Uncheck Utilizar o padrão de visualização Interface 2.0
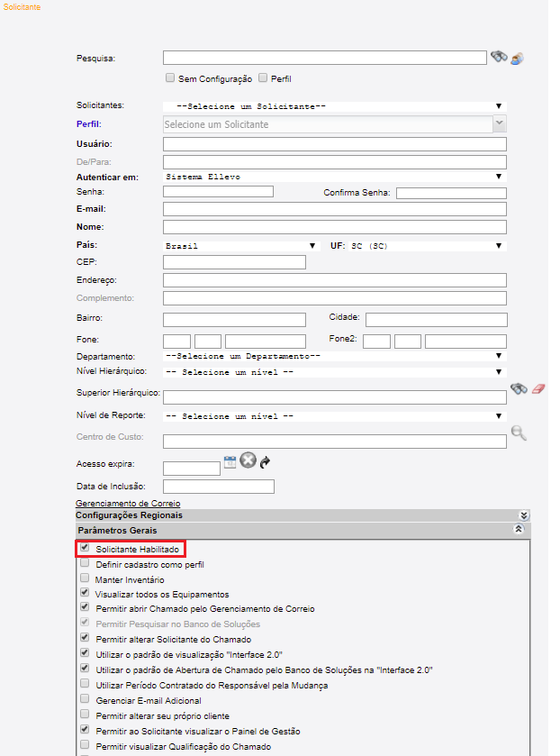 (85, 652)
